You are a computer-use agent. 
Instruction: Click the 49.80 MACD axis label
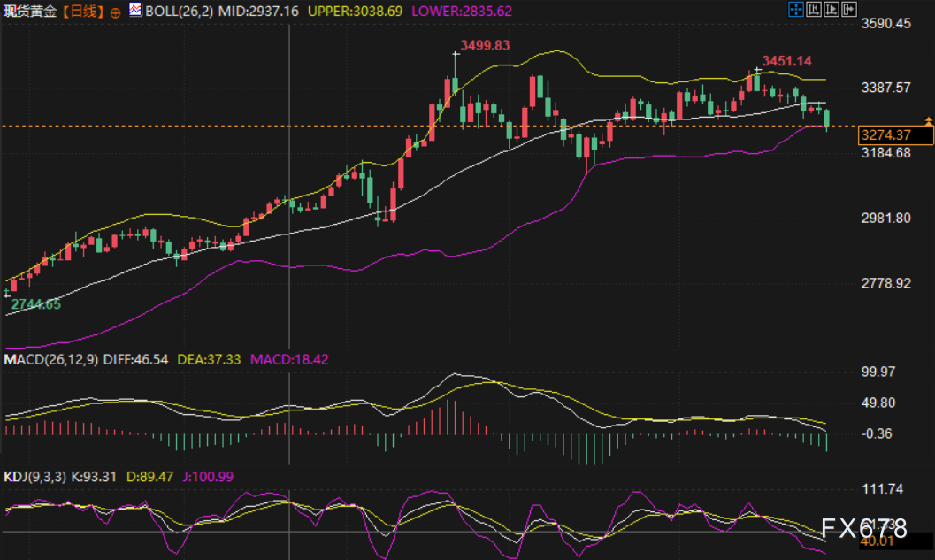pos(878,403)
